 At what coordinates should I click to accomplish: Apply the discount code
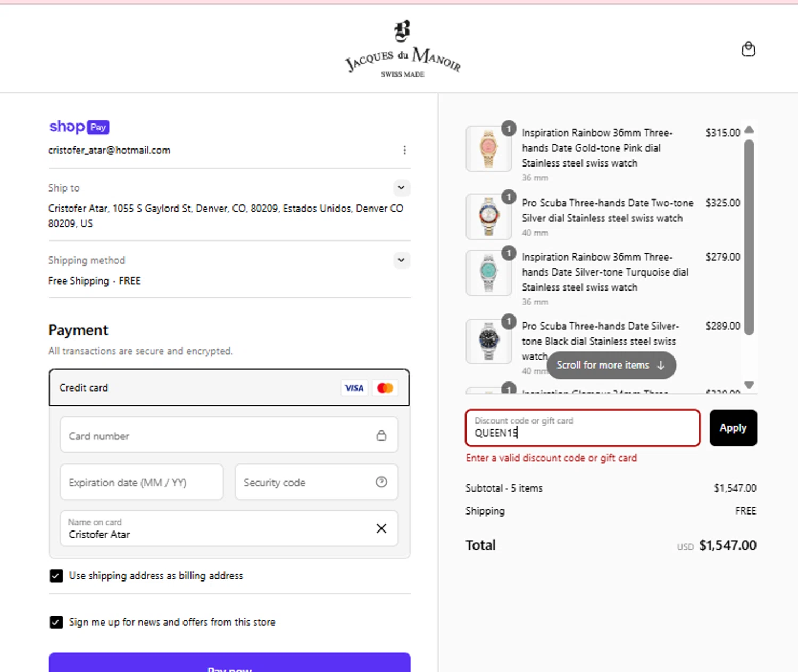coord(733,428)
